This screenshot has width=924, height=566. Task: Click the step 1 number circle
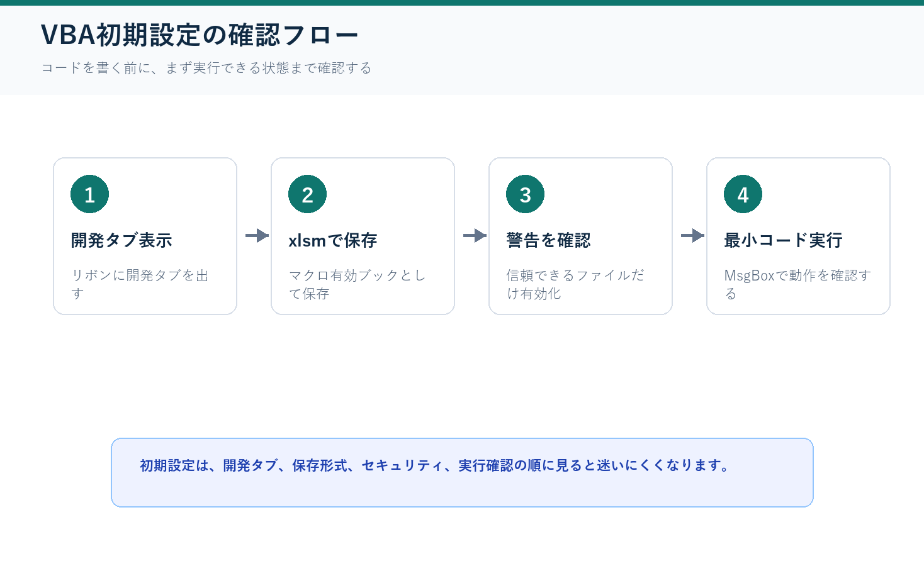[x=89, y=194]
